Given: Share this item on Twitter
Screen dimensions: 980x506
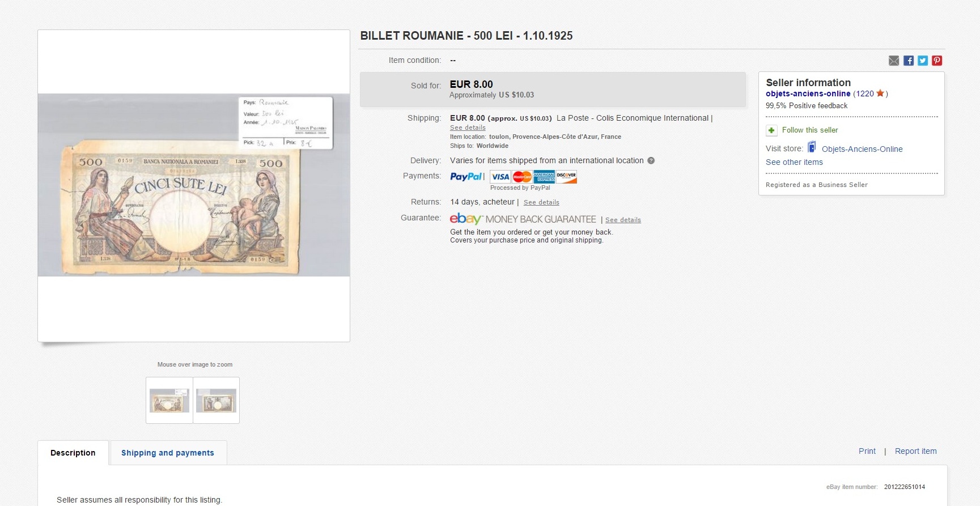Looking at the screenshot, I should 923,61.
